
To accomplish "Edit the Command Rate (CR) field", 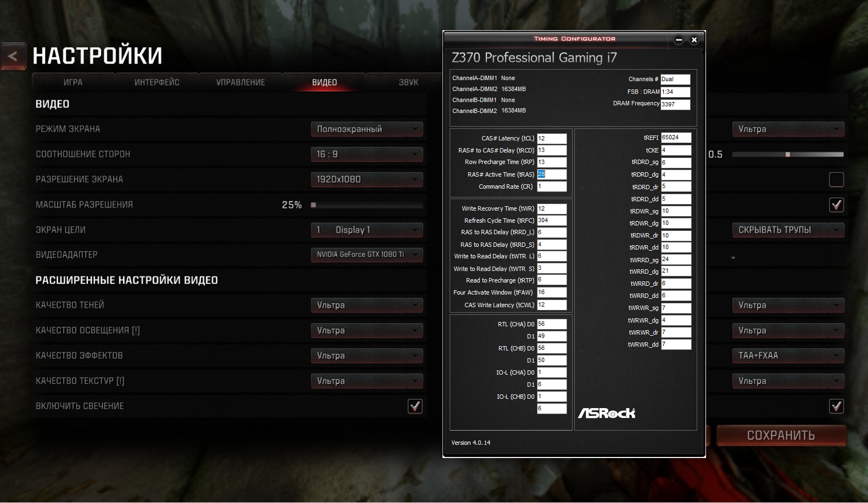I will (x=552, y=186).
